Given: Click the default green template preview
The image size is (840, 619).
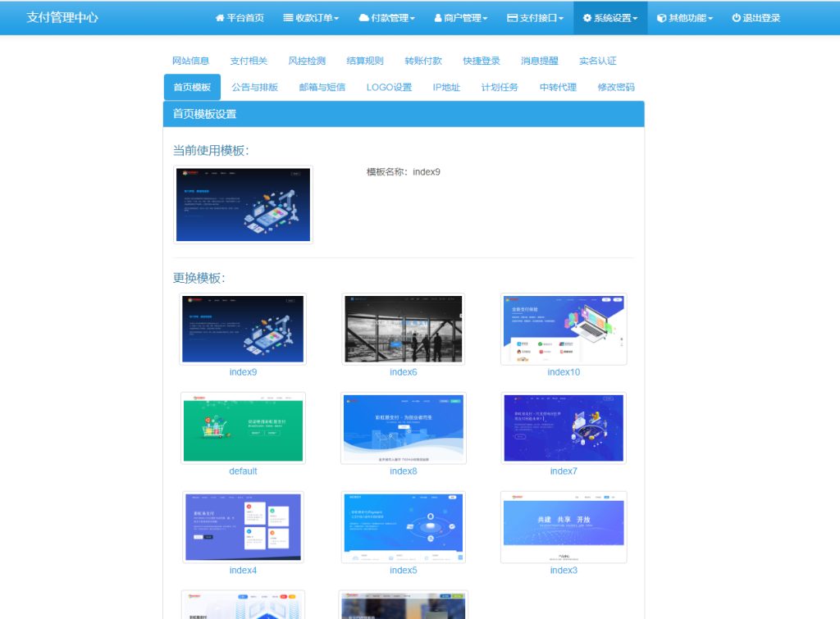Looking at the screenshot, I should (243, 427).
